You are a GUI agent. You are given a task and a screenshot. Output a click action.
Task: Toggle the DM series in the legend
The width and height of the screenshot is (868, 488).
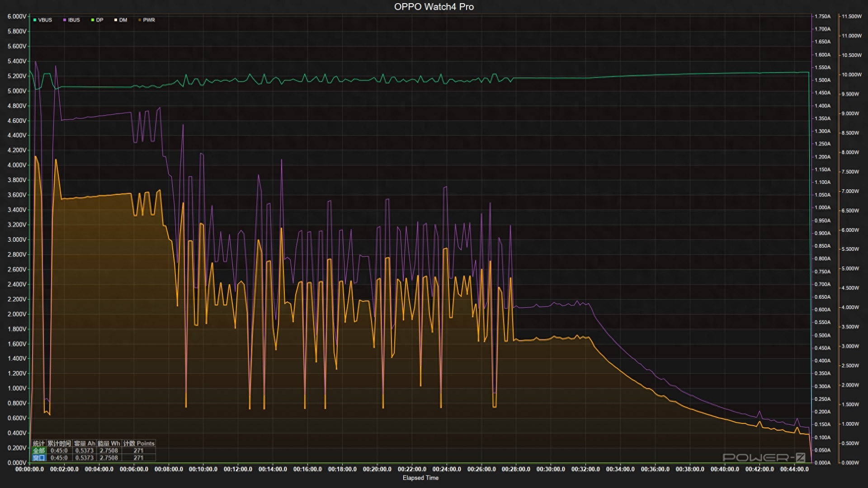[121, 20]
